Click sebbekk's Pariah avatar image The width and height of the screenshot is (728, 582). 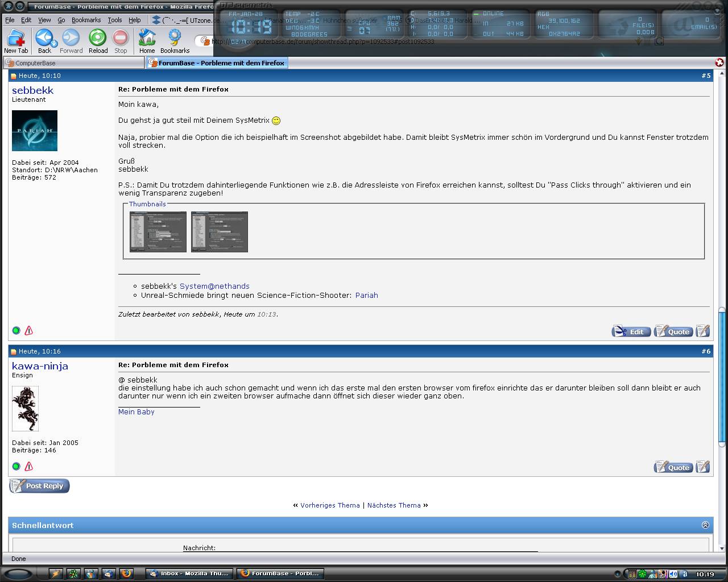point(35,131)
